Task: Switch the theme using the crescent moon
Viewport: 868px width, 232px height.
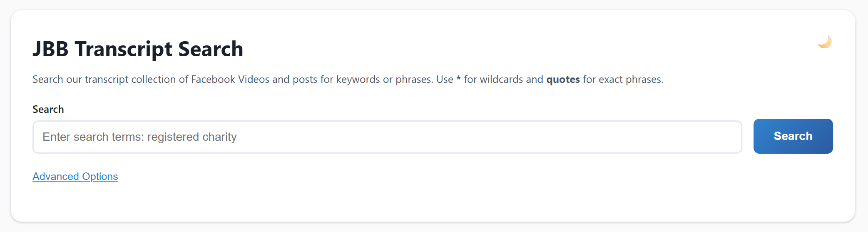Action: coord(825,42)
